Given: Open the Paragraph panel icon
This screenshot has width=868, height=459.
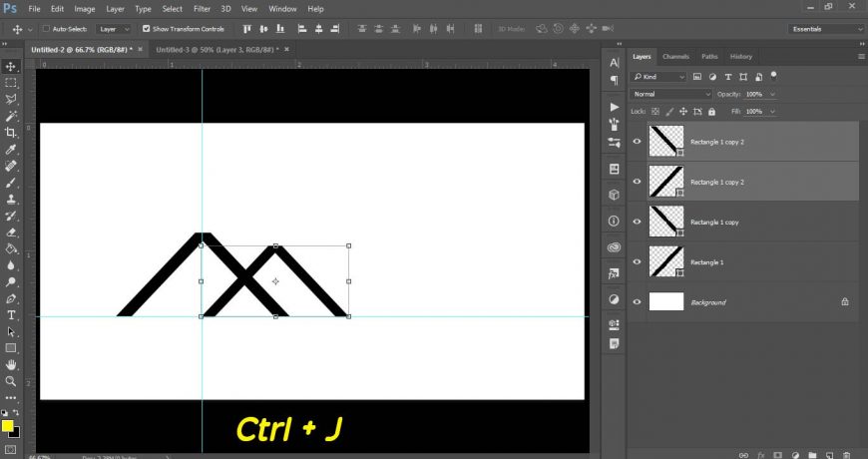Looking at the screenshot, I should pos(614,80).
